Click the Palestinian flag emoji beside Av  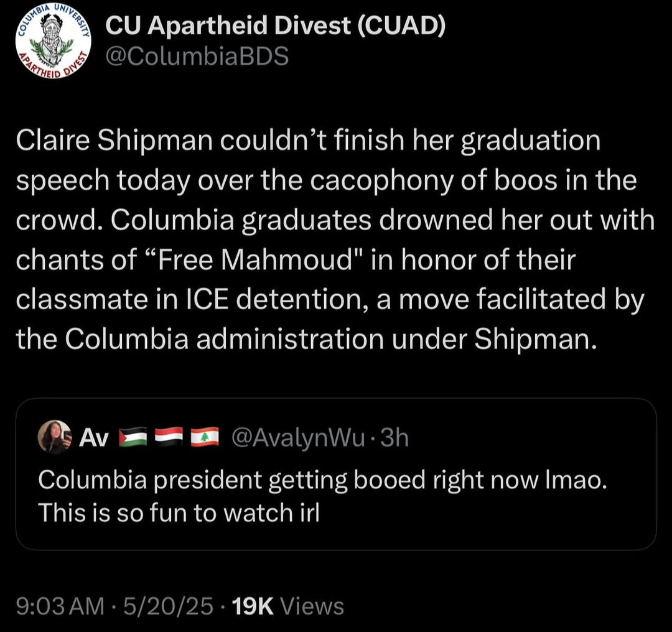click(132, 437)
